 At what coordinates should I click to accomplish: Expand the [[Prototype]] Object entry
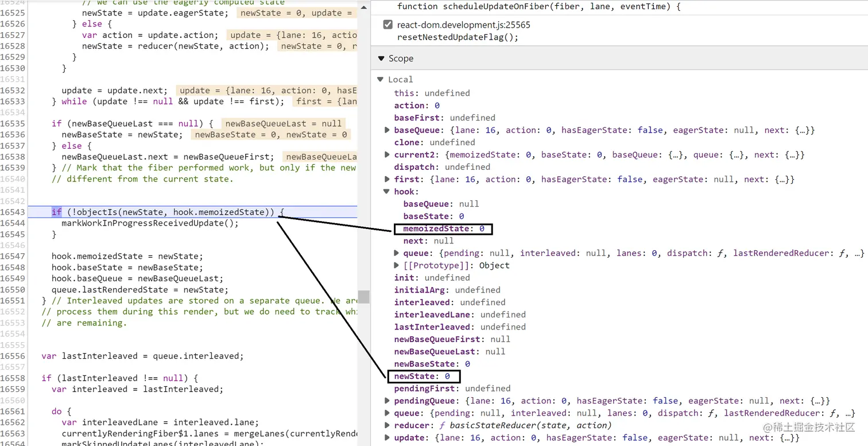396,265
